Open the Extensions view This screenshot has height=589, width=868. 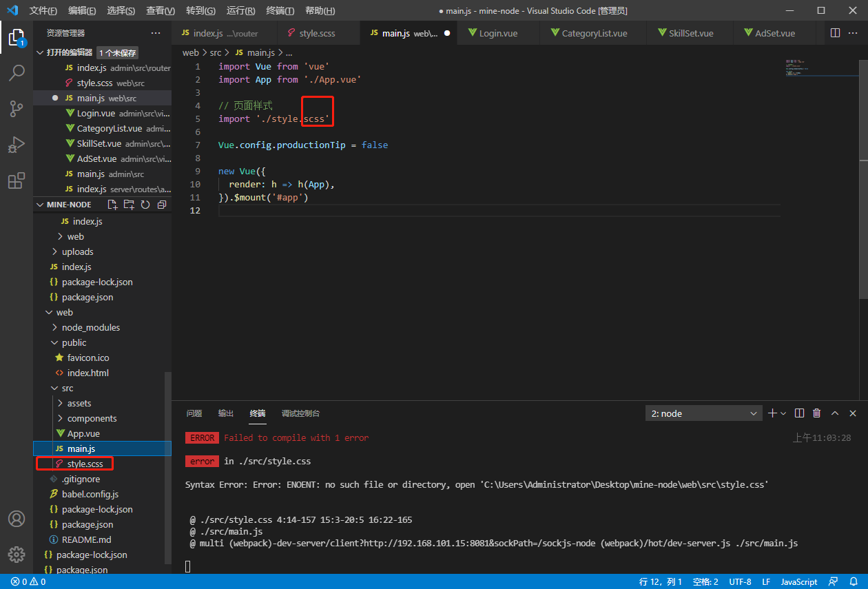tap(17, 180)
